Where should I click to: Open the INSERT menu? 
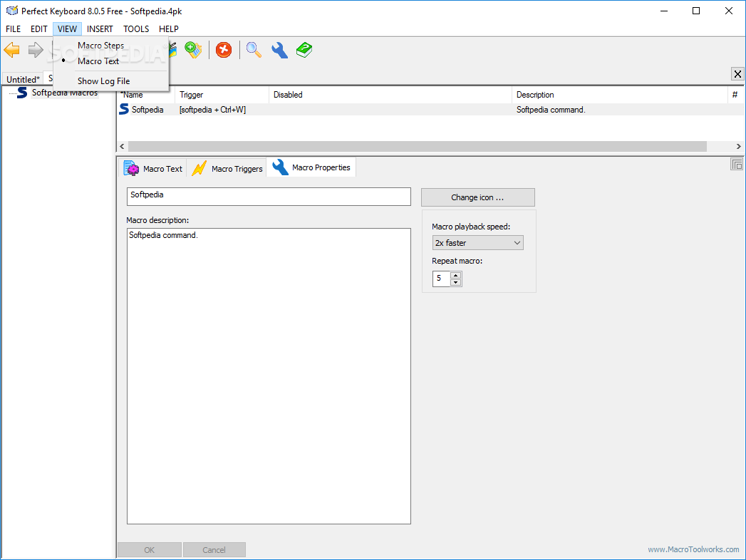100,29
